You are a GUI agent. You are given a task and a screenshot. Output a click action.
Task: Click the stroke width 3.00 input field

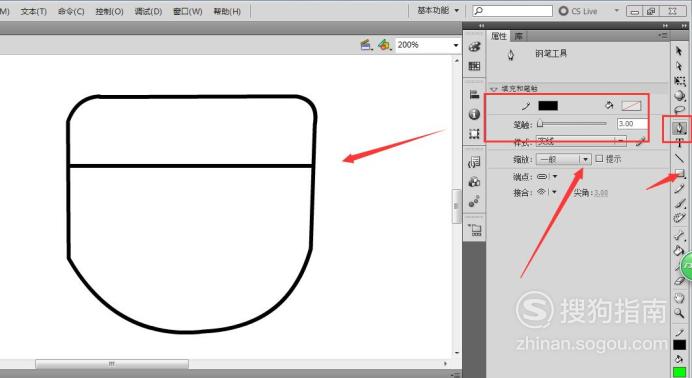632,124
